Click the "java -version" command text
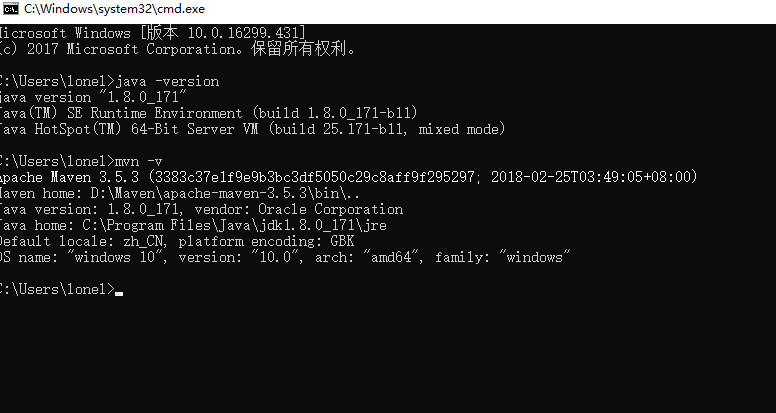The height and width of the screenshot is (413, 776). 167,81
